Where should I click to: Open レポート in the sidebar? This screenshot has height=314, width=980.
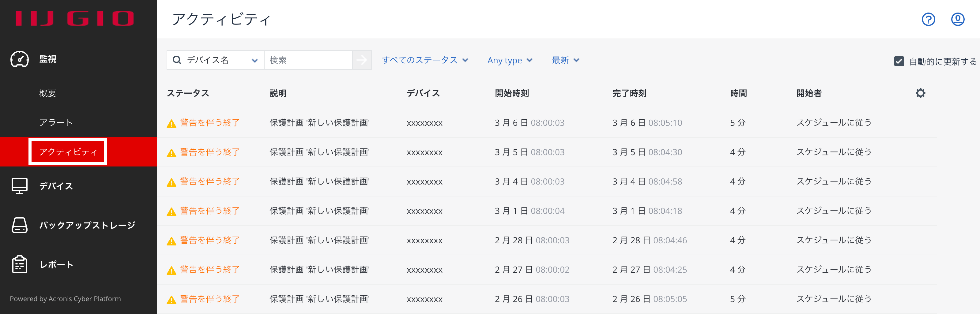tap(56, 264)
